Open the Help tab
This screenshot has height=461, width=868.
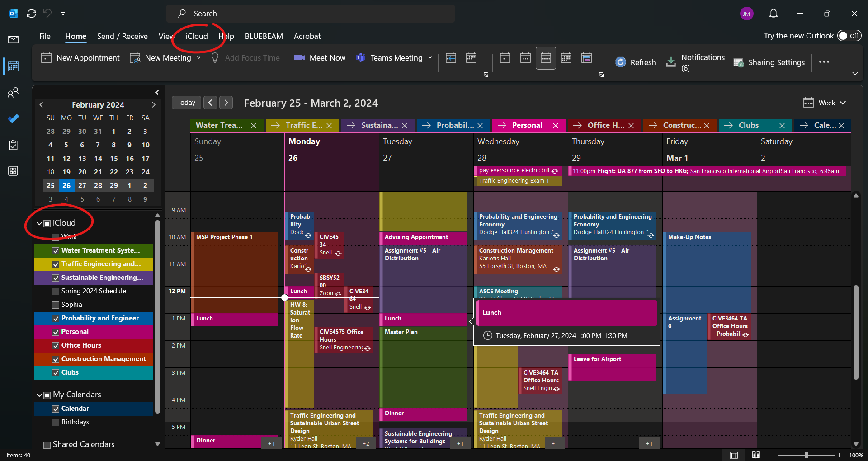[x=226, y=36]
